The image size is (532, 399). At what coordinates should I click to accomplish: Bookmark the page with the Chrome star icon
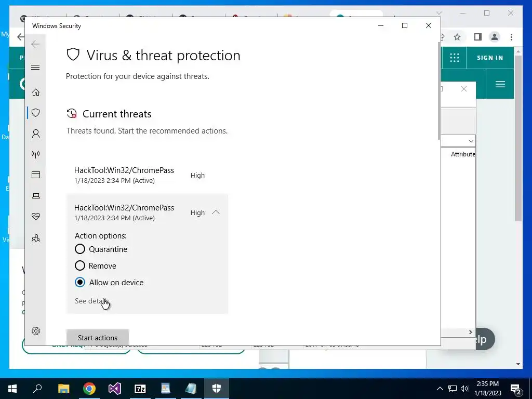(x=457, y=37)
